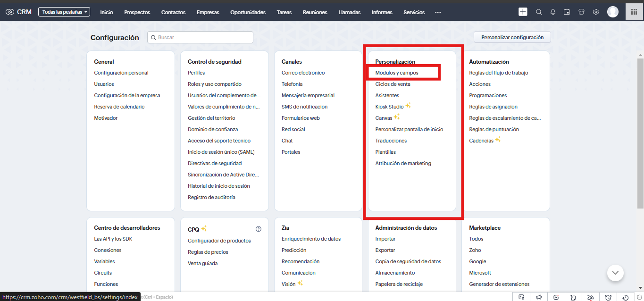Viewport: 644px width, 301px height.
Task: Open the user profile avatar
Action: pos(613,12)
